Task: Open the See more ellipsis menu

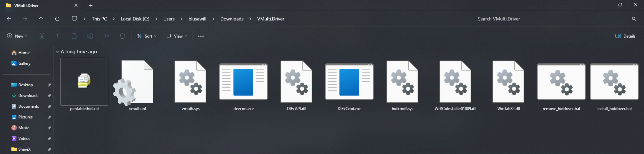Action: pos(201,36)
